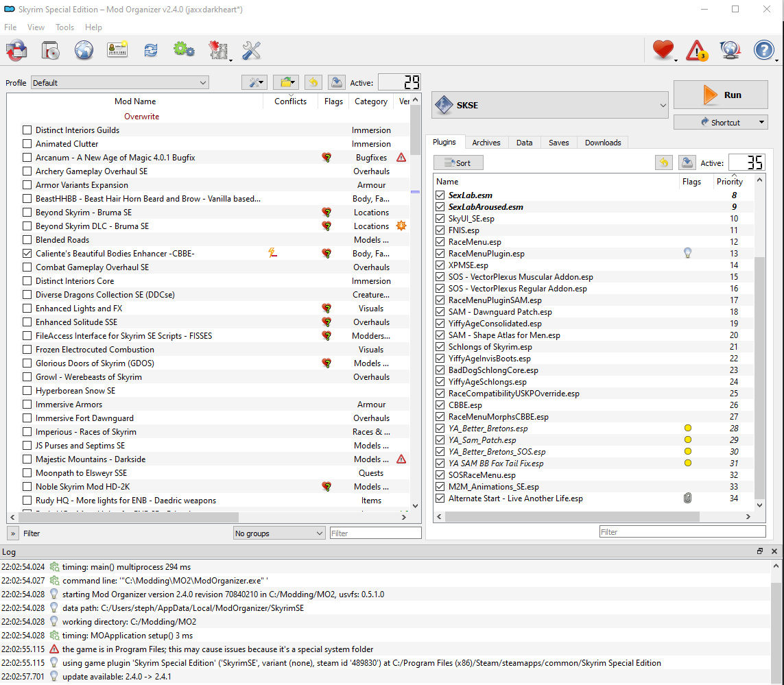Click the mod list Filter text field

(375, 533)
